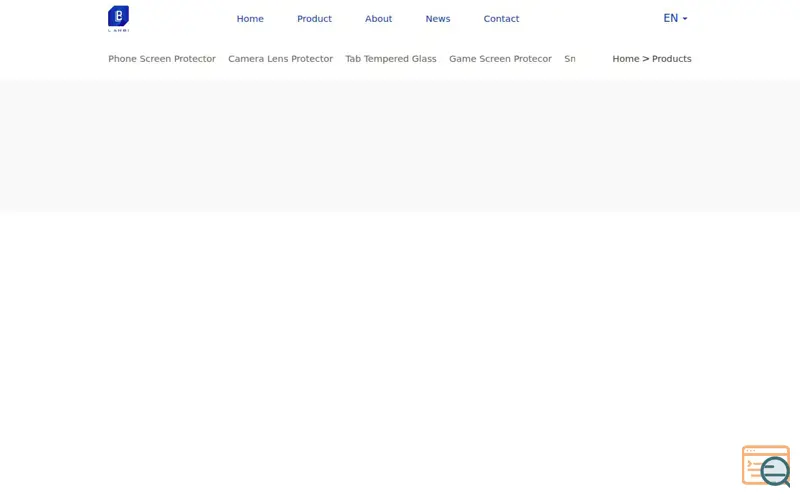The width and height of the screenshot is (800, 500).
Task: Click the breadcrumb '>' separator
Action: pyautogui.click(x=645, y=59)
